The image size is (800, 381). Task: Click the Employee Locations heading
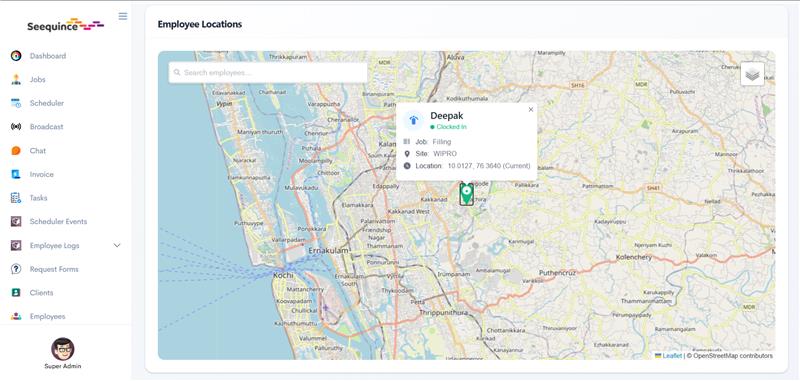pyautogui.click(x=199, y=24)
